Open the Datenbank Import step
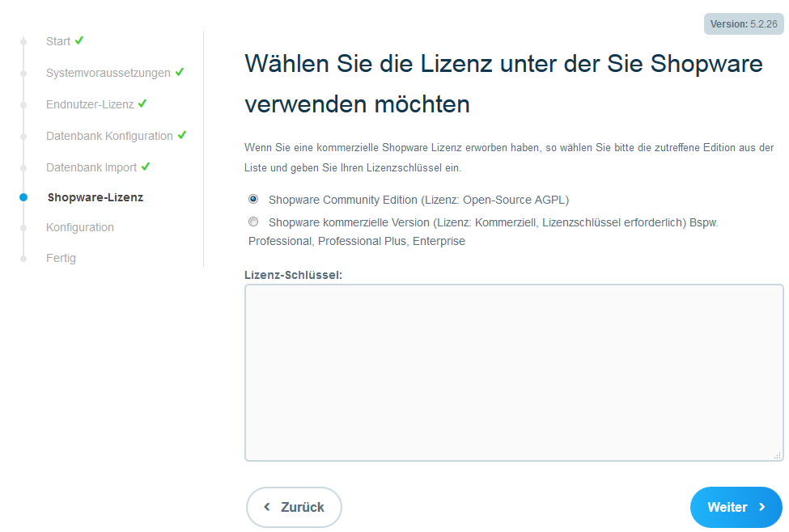This screenshot has width=789, height=532. point(91,167)
